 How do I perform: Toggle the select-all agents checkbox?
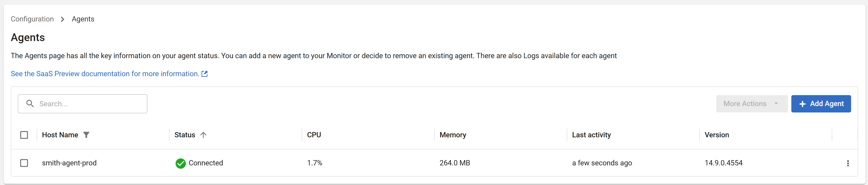tap(24, 135)
